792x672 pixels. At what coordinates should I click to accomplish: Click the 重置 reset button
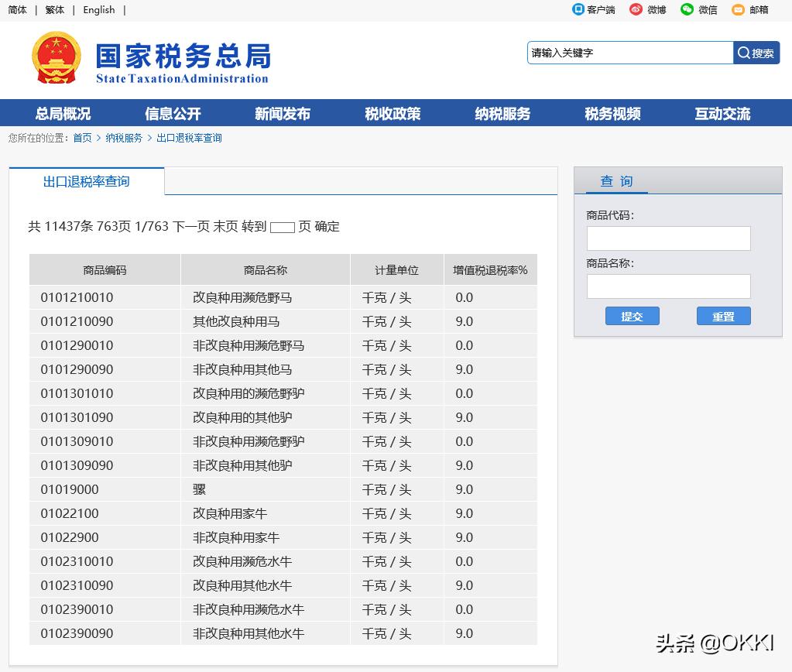(x=723, y=316)
